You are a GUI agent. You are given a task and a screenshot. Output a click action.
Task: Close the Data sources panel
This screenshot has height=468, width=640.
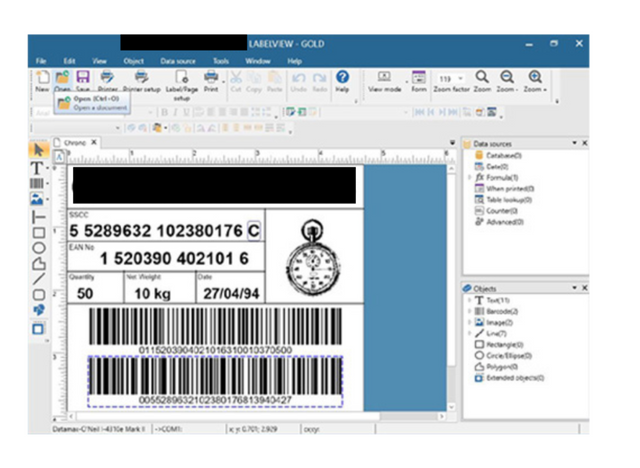[x=584, y=143]
